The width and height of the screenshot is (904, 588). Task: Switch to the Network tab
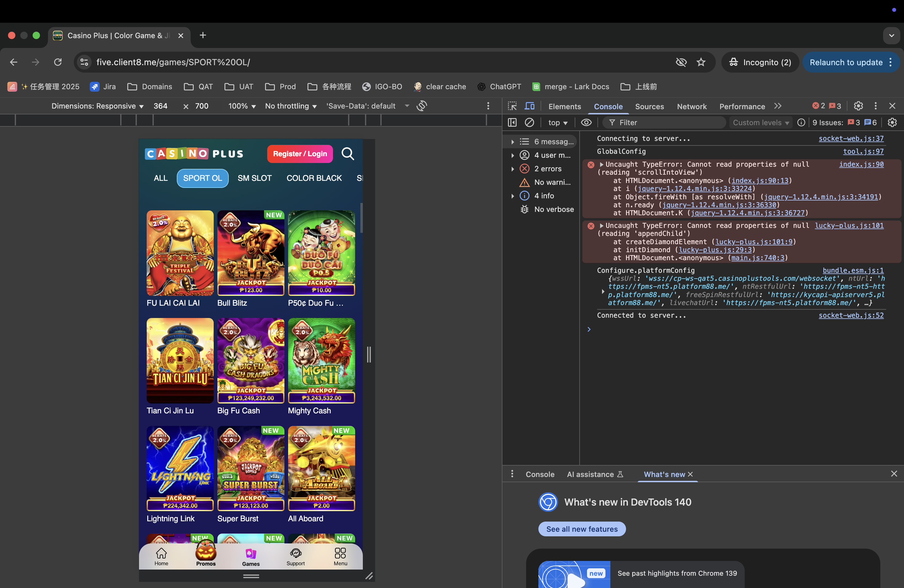click(x=691, y=106)
